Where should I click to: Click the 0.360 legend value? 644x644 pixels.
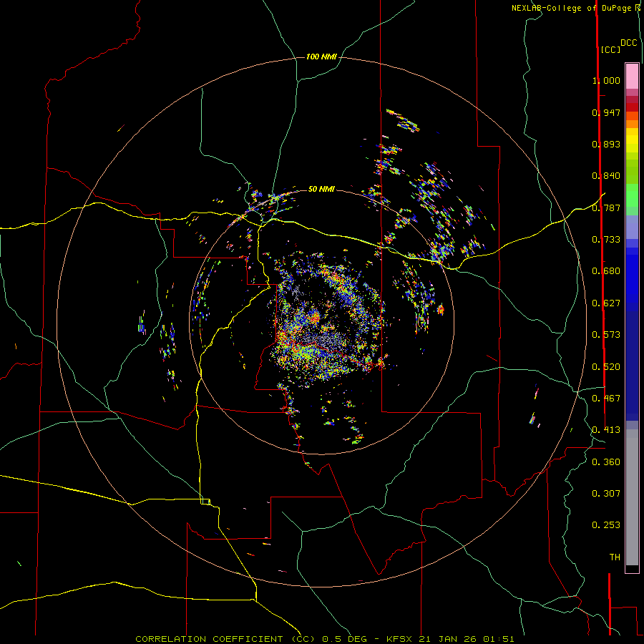606,462
